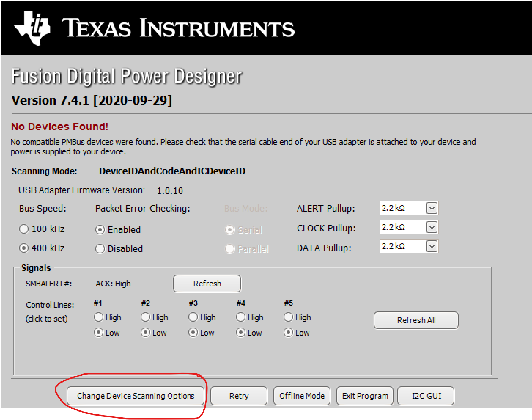Viewport: 532px width, 420px height.
Task: Retry the device scan
Action: (239, 396)
